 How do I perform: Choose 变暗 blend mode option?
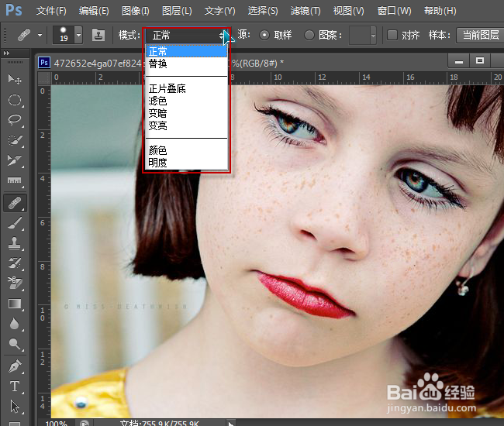[x=186, y=113]
